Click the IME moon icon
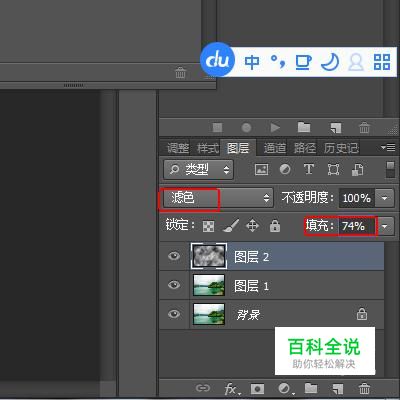 point(329,62)
